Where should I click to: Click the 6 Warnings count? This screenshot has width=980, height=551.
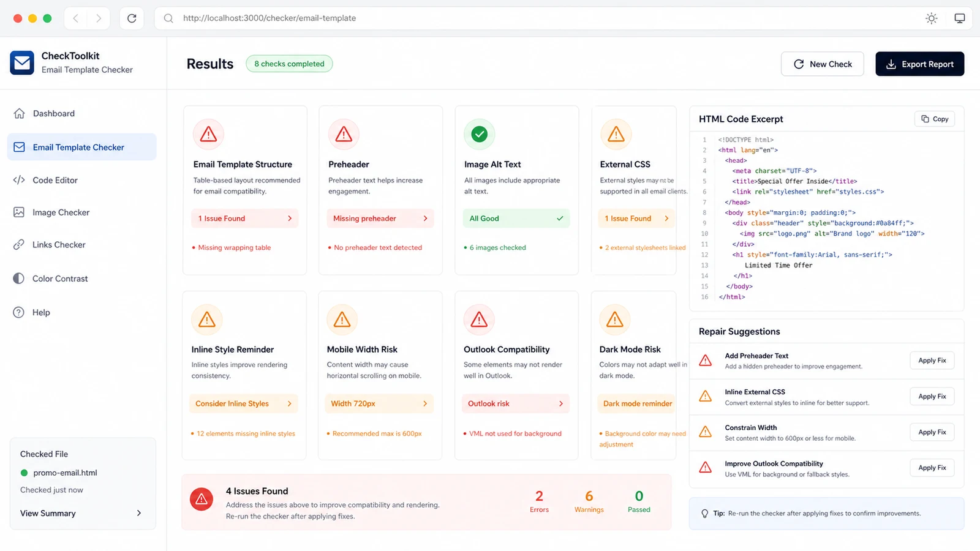[x=589, y=501]
